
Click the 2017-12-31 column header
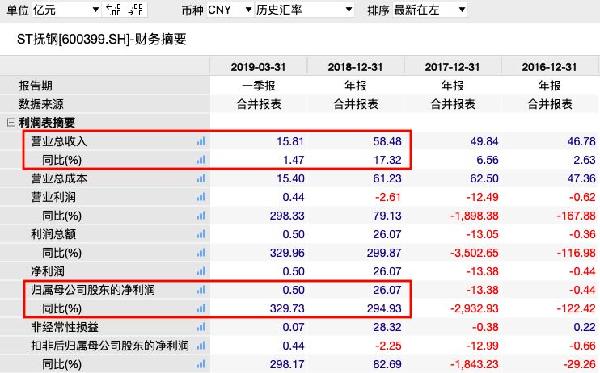click(452, 67)
